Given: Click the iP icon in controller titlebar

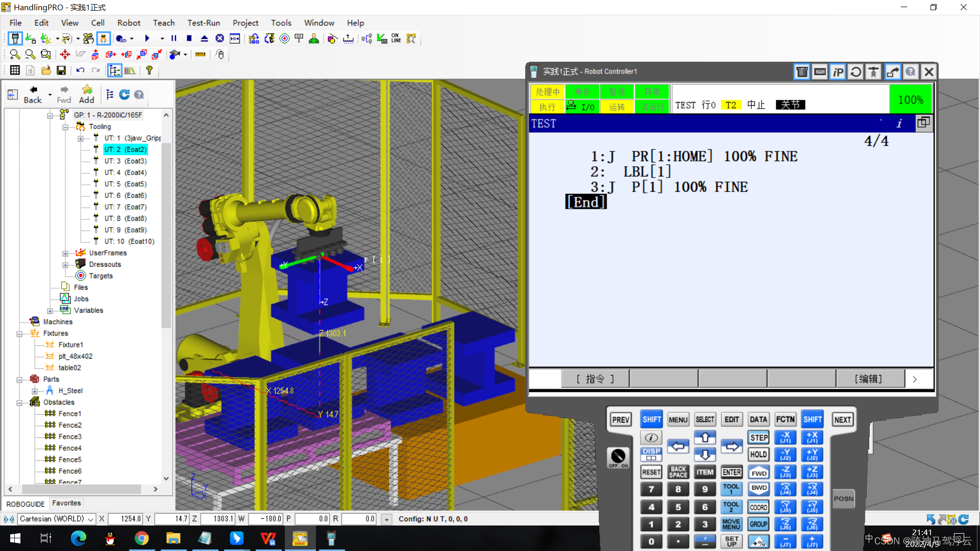Looking at the screenshot, I should tap(838, 72).
